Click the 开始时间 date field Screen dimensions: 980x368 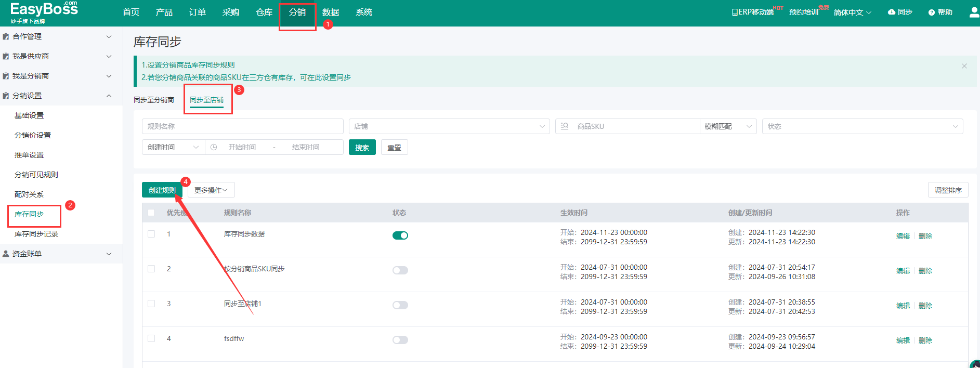pos(242,147)
